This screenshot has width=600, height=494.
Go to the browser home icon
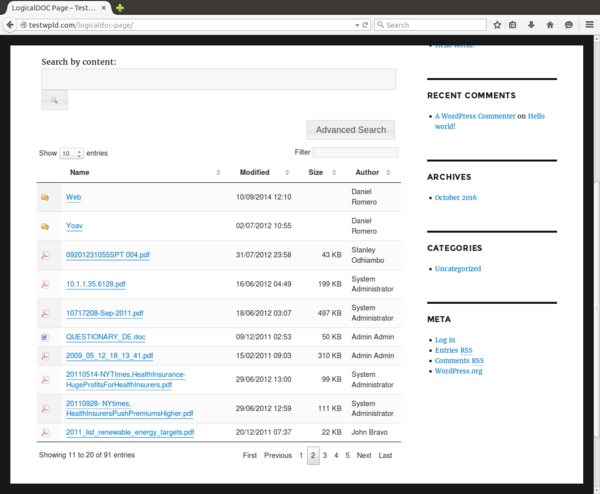(x=551, y=25)
